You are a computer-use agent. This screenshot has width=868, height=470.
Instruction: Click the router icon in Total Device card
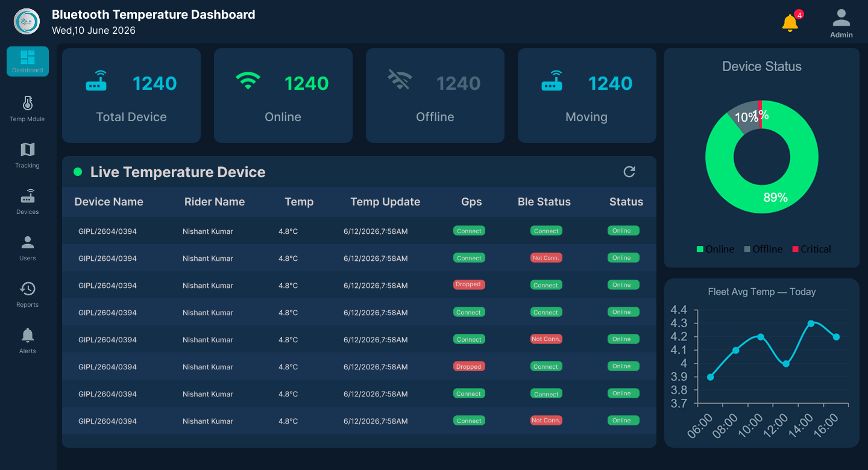(x=96, y=81)
